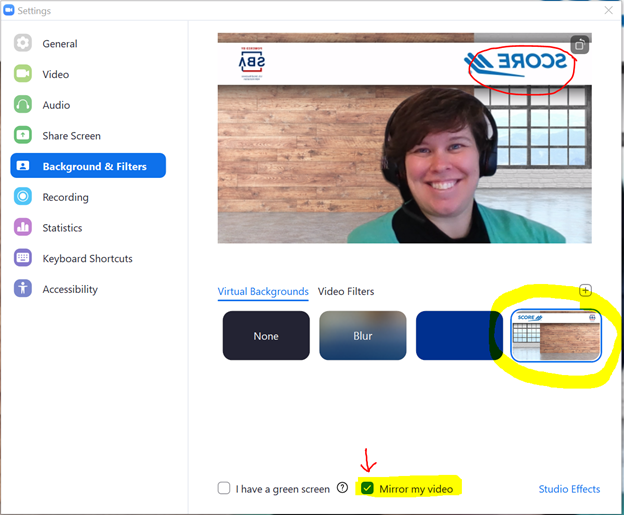Select the Keyboard Shortcuts icon

(x=23, y=258)
